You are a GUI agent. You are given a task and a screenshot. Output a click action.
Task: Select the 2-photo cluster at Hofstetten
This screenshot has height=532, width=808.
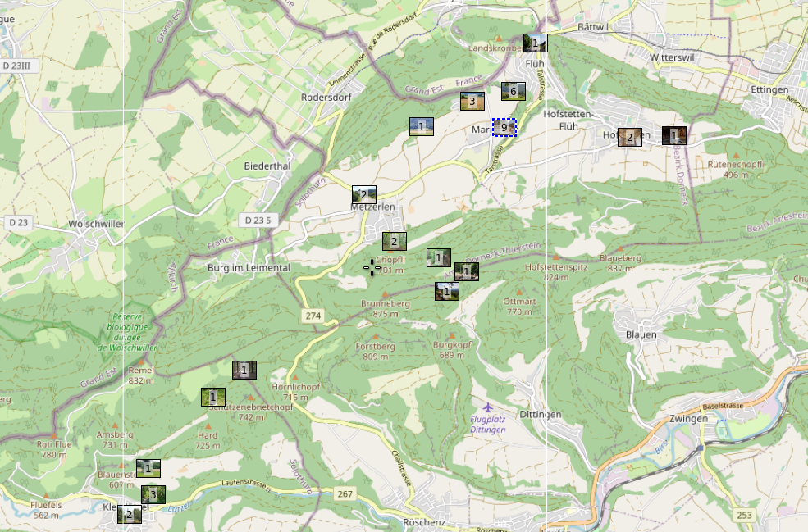[629, 137]
